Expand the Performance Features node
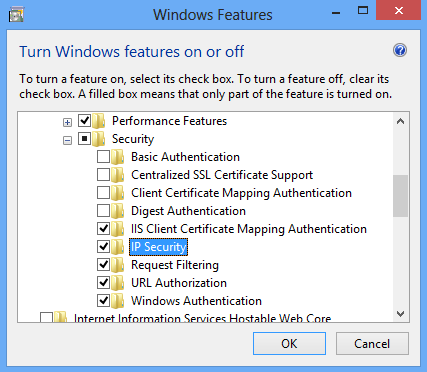Image resolution: width=427 pixels, height=372 pixels. click(67, 123)
